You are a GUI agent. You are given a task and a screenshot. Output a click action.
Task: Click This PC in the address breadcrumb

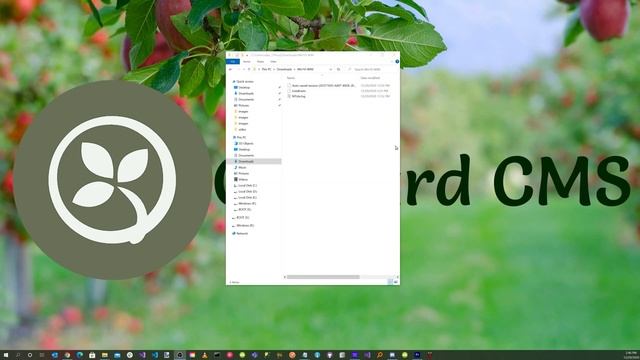click(266, 69)
